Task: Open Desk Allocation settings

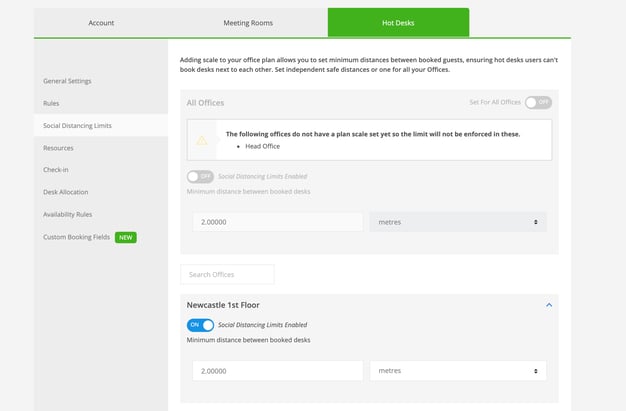Action: (66, 192)
